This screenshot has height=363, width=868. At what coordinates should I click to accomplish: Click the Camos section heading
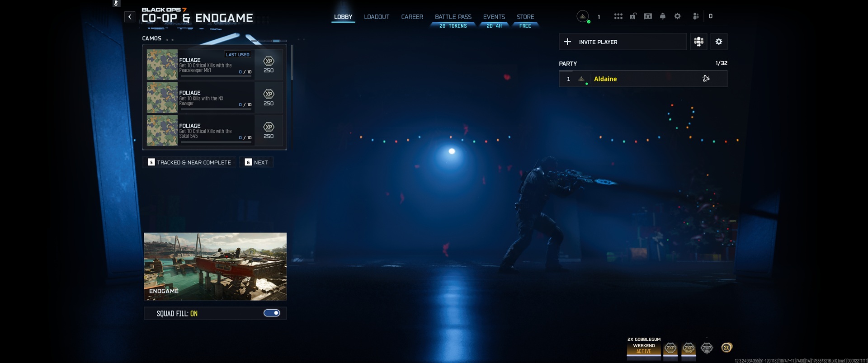tap(152, 38)
